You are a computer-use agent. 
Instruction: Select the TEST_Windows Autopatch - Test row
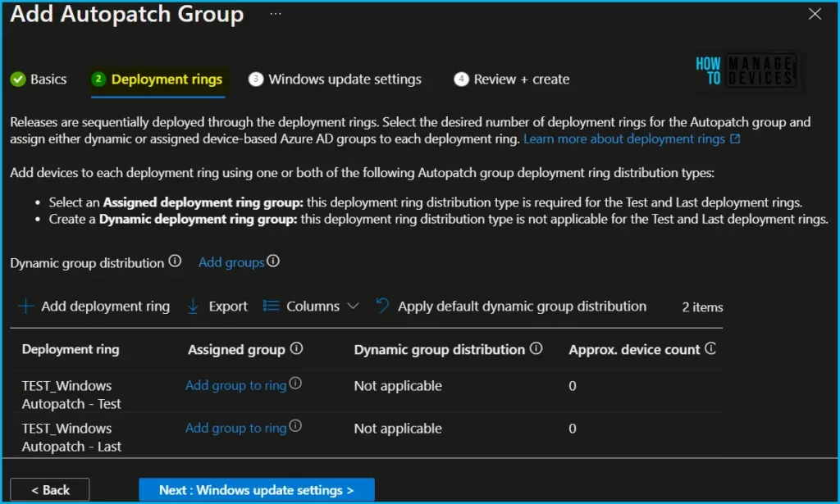pos(367,393)
